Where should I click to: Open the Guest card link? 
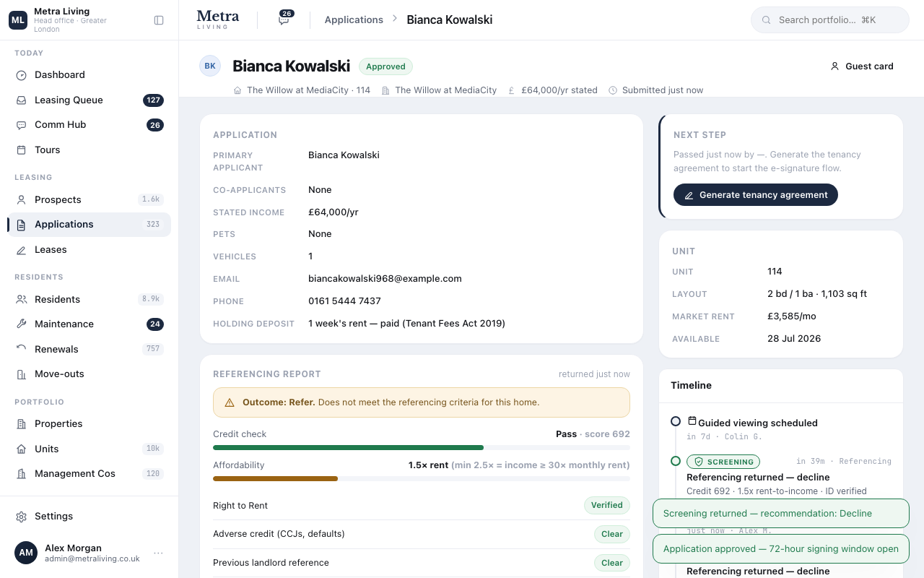coord(862,66)
